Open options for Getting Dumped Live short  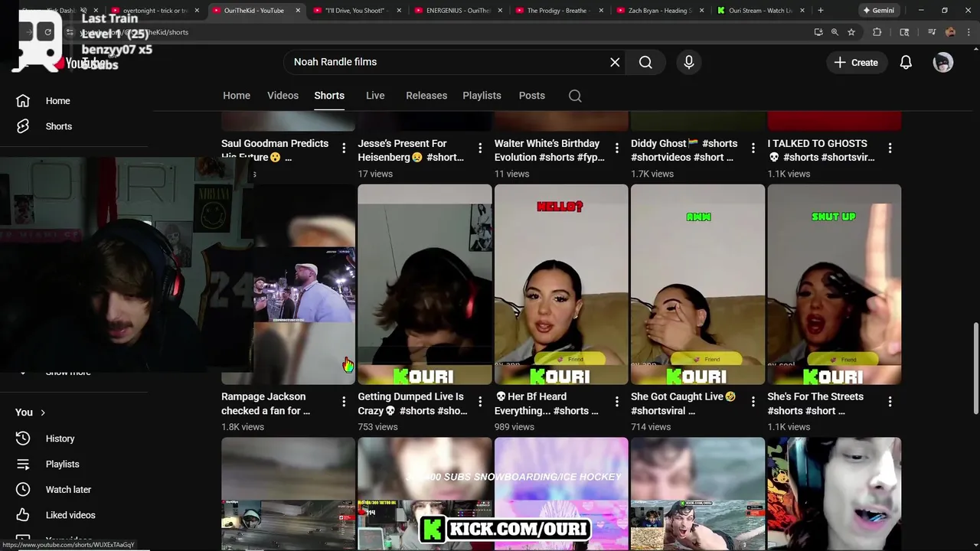click(x=480, y=401)
